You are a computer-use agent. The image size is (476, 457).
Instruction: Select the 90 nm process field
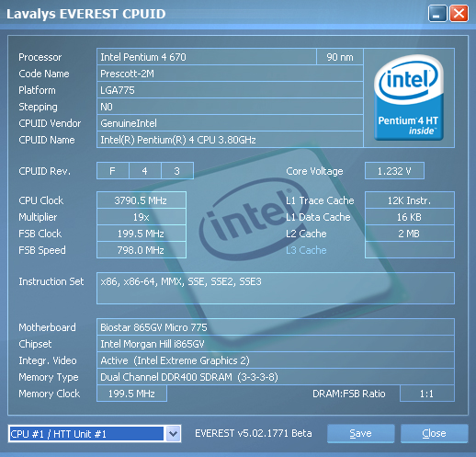point(340,57)
